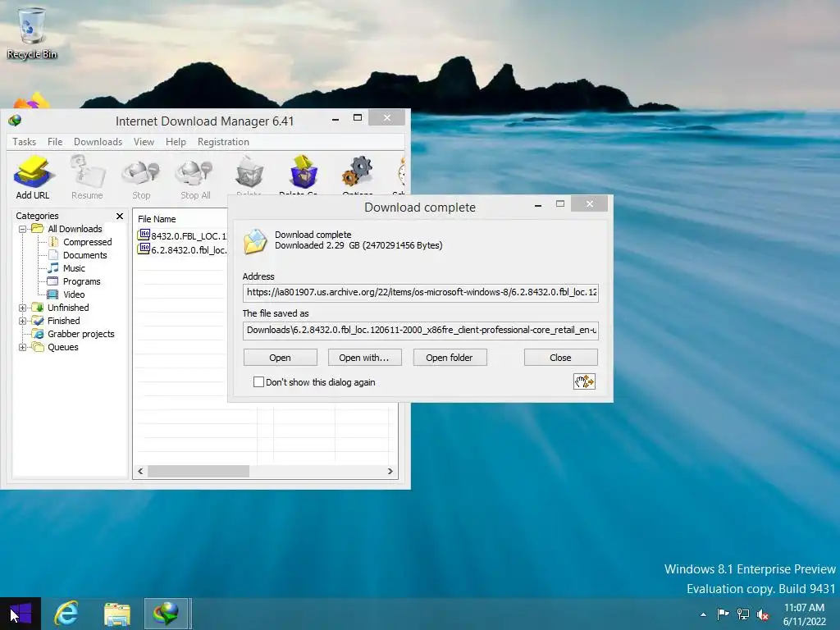Select the Compressed category
840x630 pixels.
coord(87,242)
